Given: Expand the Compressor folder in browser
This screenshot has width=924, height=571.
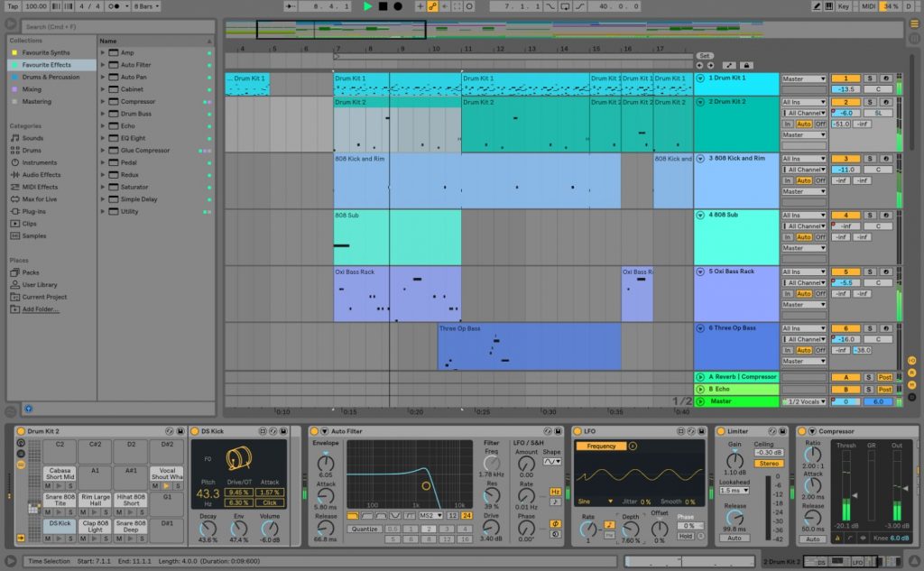Looking at the screenshot, I should coord(103,102).
